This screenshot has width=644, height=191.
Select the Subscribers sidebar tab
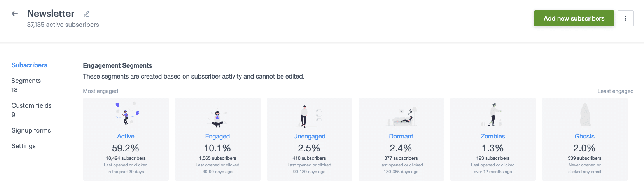(29, 65)
